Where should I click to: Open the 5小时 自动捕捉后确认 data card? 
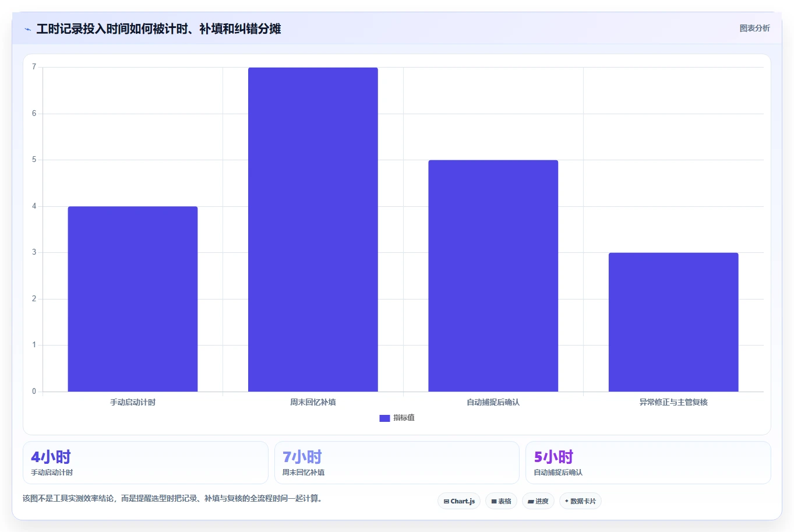648,463
